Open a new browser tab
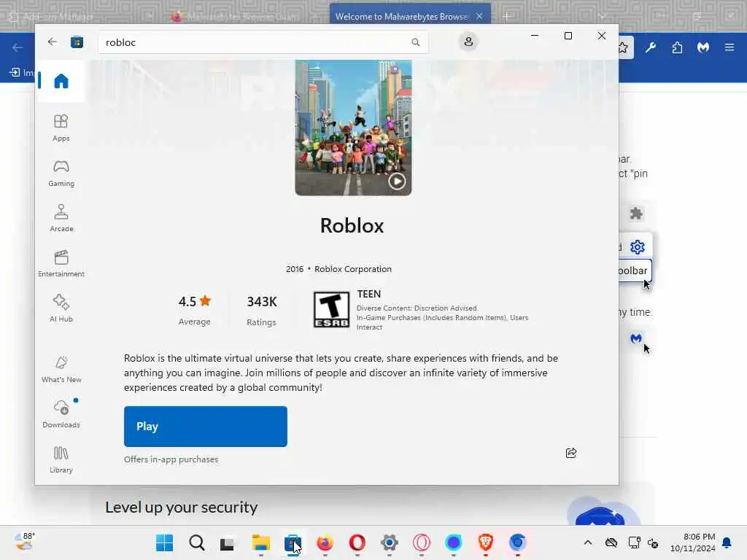 [x=507, y=17]
